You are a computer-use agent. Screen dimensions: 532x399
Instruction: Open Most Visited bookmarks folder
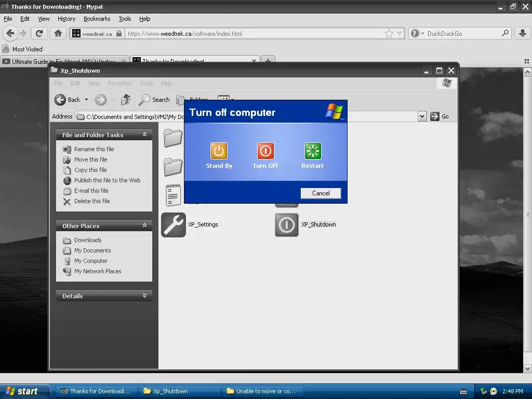[22, 49]
